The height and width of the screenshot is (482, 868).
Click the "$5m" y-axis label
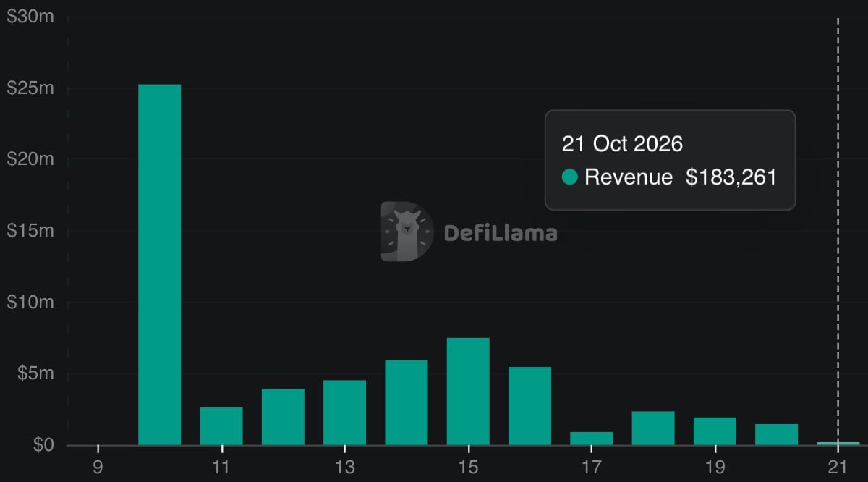pos(36,373)
